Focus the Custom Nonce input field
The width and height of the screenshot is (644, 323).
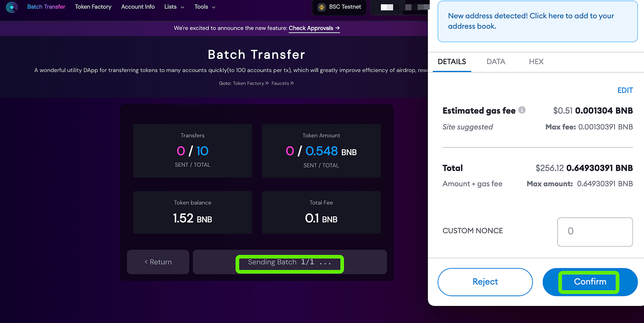(595, 231)
